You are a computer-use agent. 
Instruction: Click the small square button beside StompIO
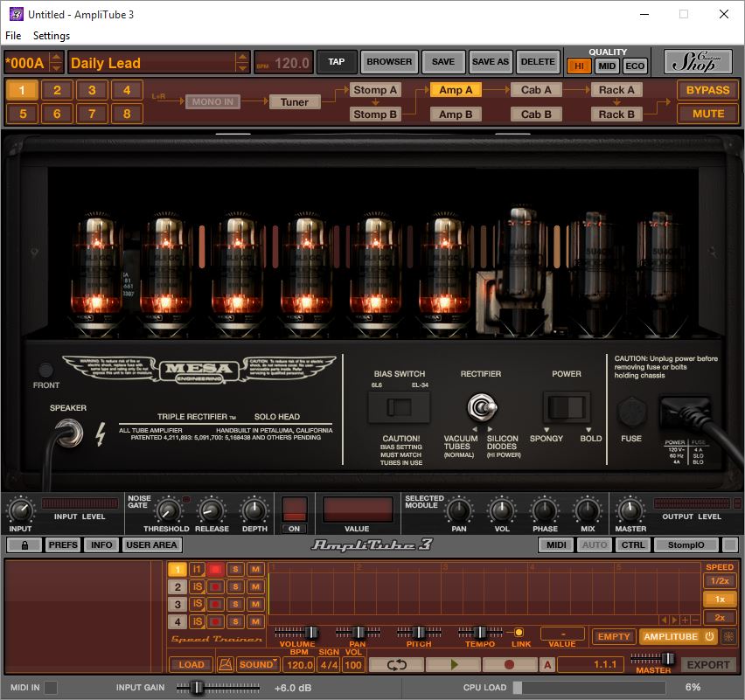(x=730, y=544)
